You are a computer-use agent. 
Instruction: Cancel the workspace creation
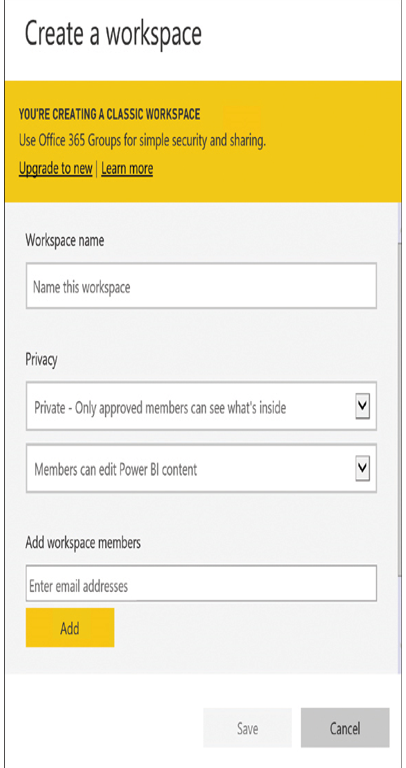click(345, 727)
